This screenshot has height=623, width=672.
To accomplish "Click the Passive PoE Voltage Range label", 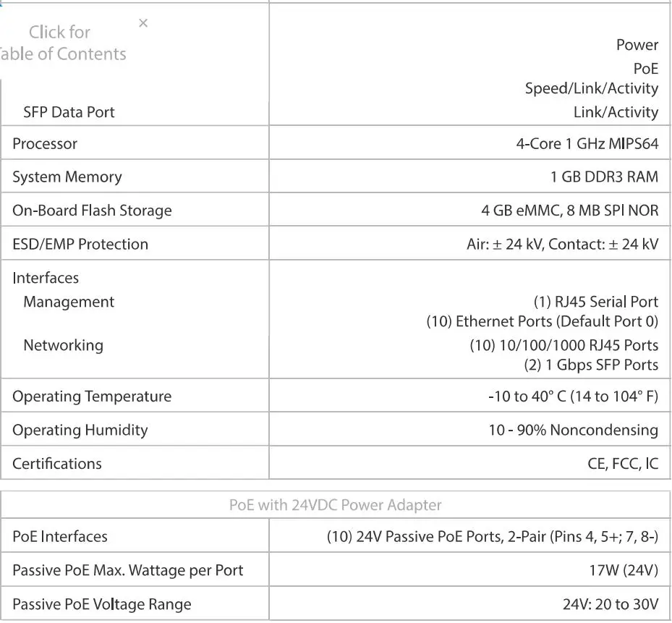I will click(x=101, y=603).
